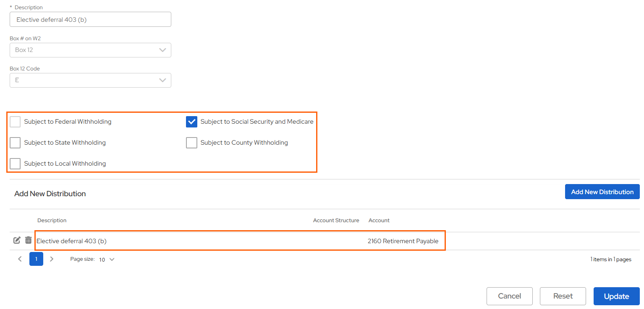Open the Box # on W2 dropdown
Image resolution: width=644 pixels, height=309 pixels.
(90, 50)
